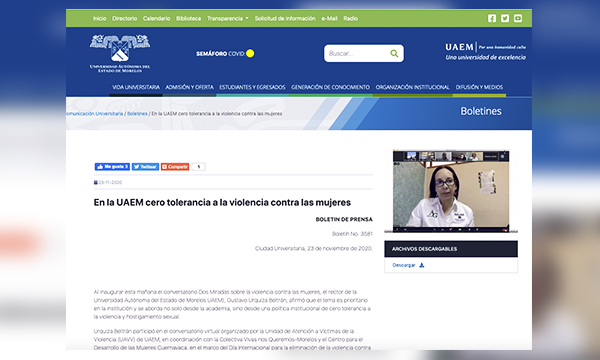
Task: Go to the Inicio link
Action: tap(99, 18)
